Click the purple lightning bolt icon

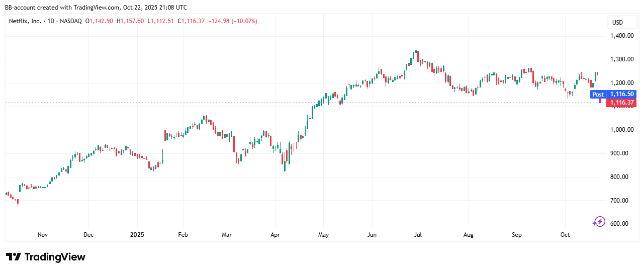(599, 221)
